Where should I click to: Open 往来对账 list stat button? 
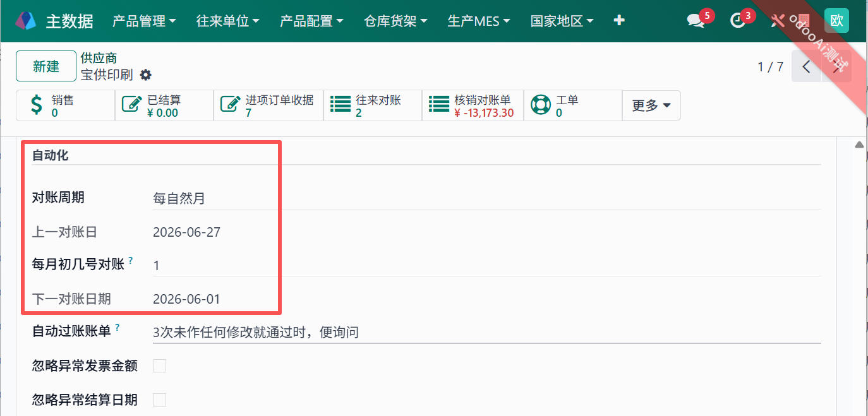(373, 105)
